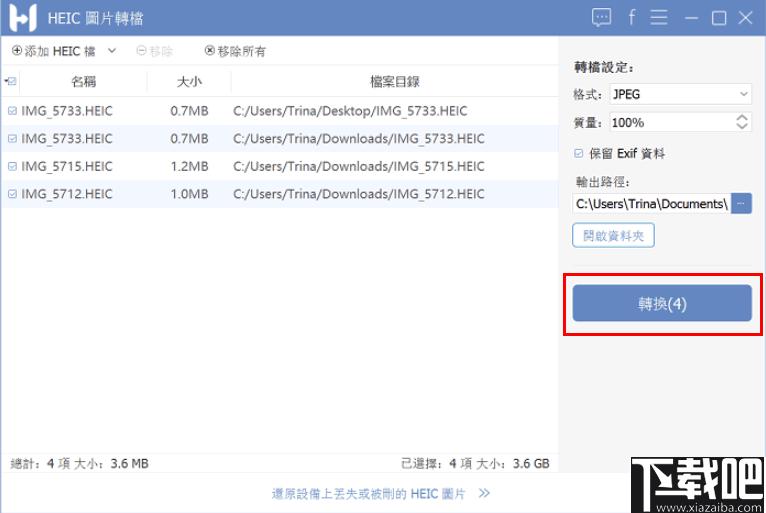Open the Facebook icon in title bar
766x513 pixels.
[632, 18]
